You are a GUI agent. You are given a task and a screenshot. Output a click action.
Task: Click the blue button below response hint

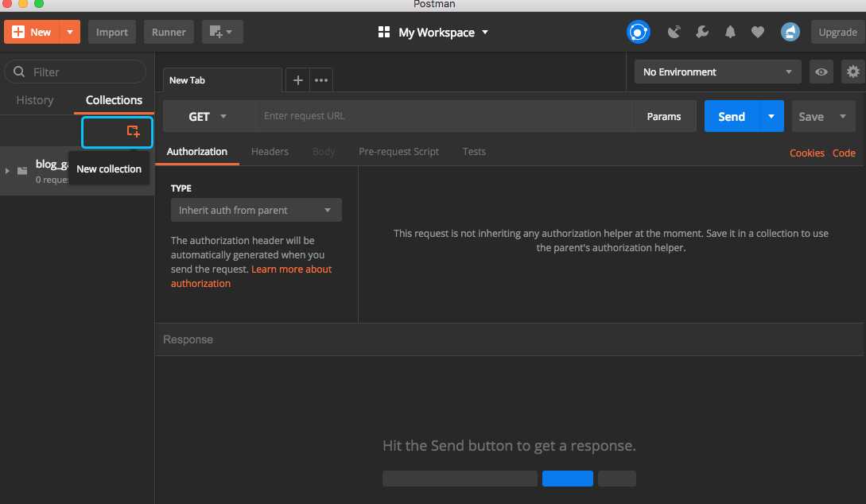point(567,479)
